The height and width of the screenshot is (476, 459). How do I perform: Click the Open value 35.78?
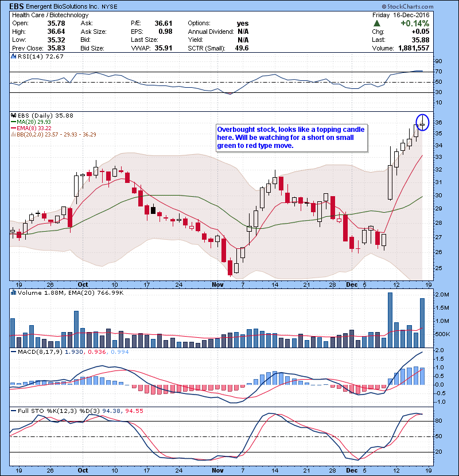56,23
